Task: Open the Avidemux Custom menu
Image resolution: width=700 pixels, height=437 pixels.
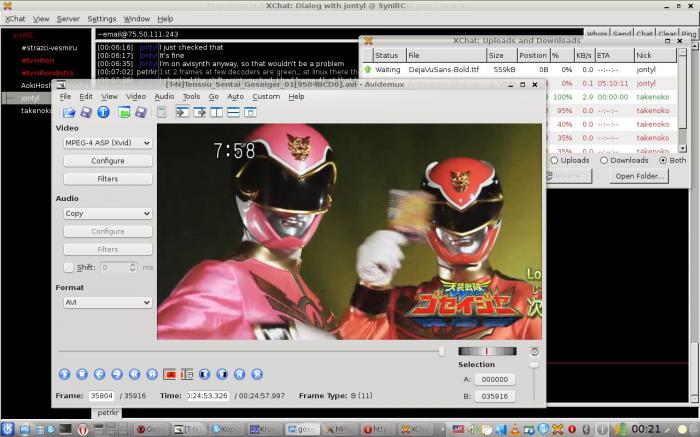Action: (x=266, y=96)
